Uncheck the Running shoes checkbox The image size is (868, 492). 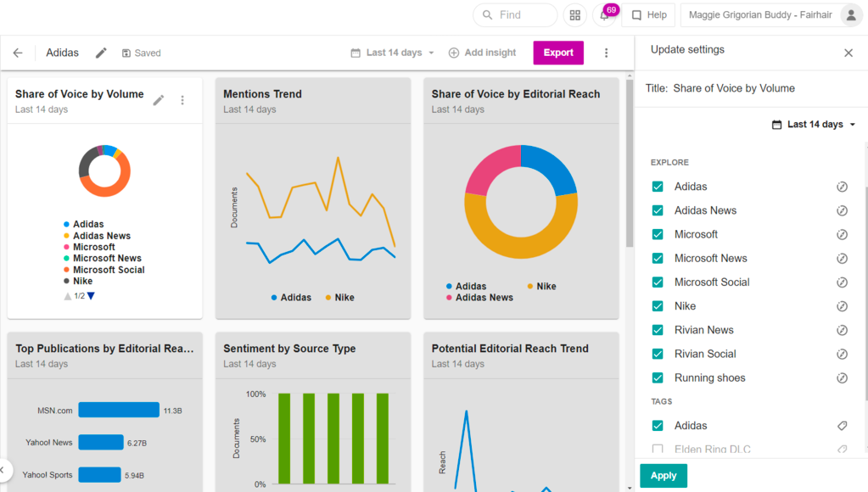click(x=658, y=378)
